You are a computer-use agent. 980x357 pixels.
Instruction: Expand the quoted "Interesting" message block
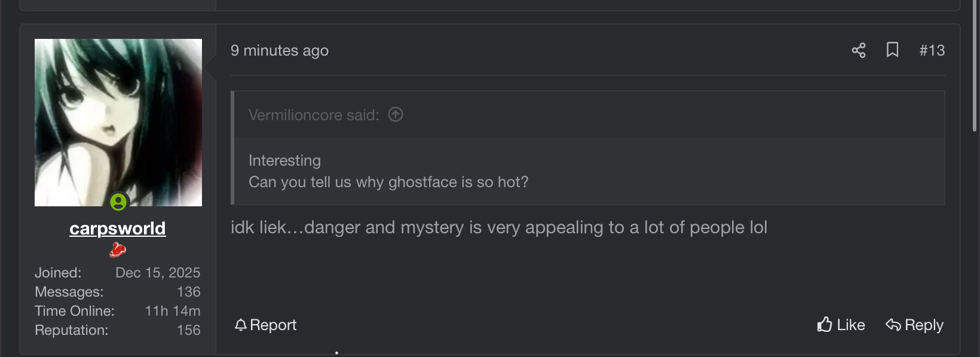click(x=388, y=172)
